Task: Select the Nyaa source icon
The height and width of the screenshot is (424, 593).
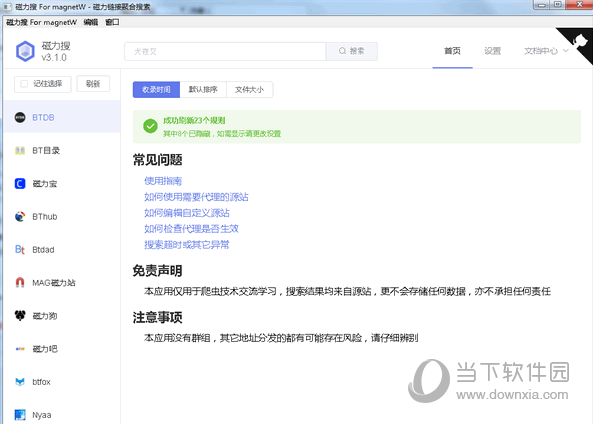Action: [20, 415]
